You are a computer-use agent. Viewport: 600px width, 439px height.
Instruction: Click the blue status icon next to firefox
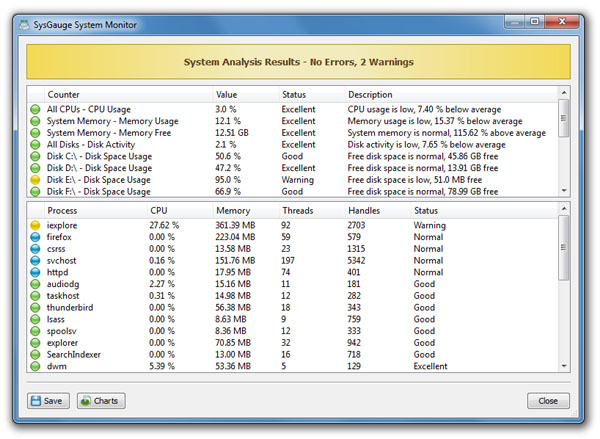coord(35,237)
